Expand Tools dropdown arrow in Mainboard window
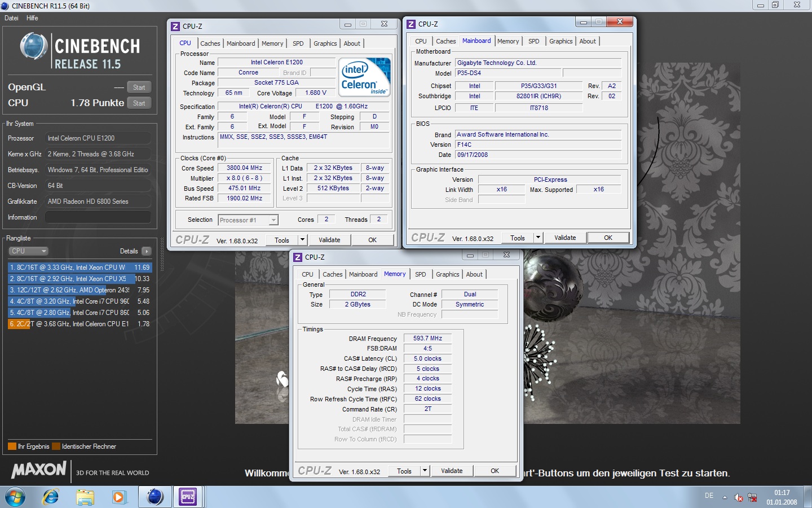This screenshot has width=812, height=508. tap(538, 238)
